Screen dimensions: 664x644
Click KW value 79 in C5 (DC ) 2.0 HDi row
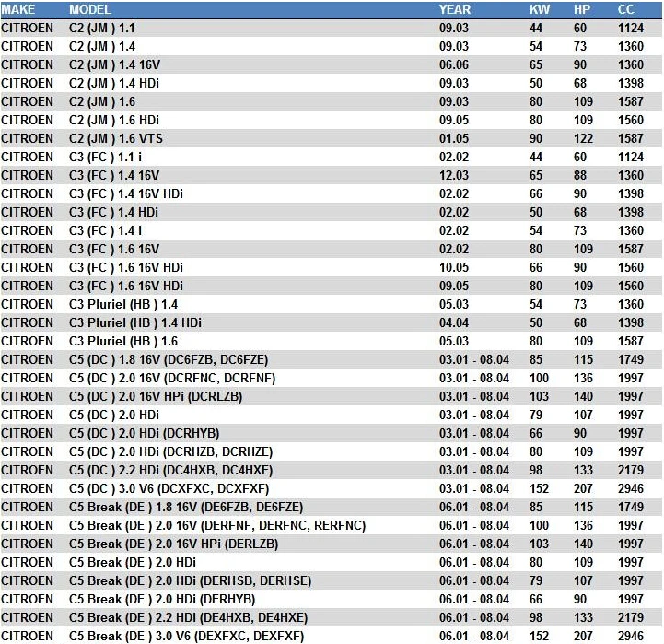click(536, 415)
